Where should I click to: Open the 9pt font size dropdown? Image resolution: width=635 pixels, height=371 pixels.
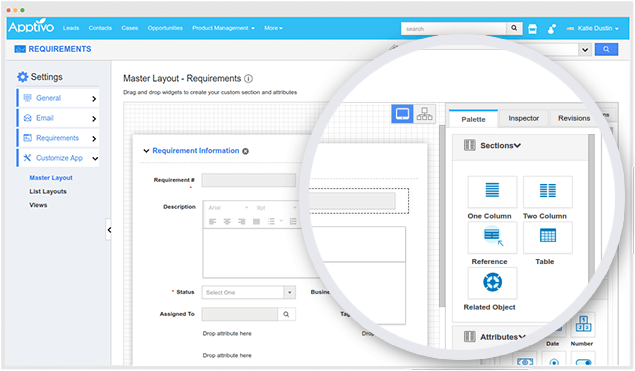click(x=276, y=207)
